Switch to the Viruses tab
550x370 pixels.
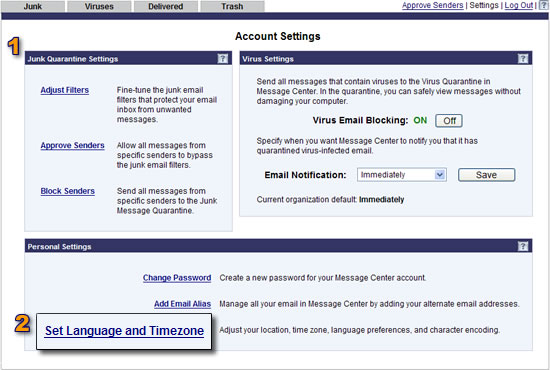tap(99, 6)
